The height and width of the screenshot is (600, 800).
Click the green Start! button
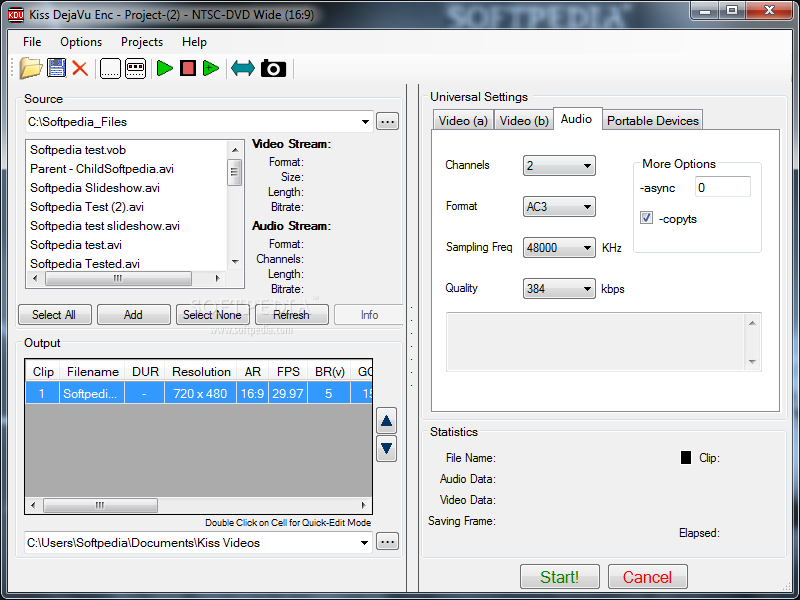point(560,577)
